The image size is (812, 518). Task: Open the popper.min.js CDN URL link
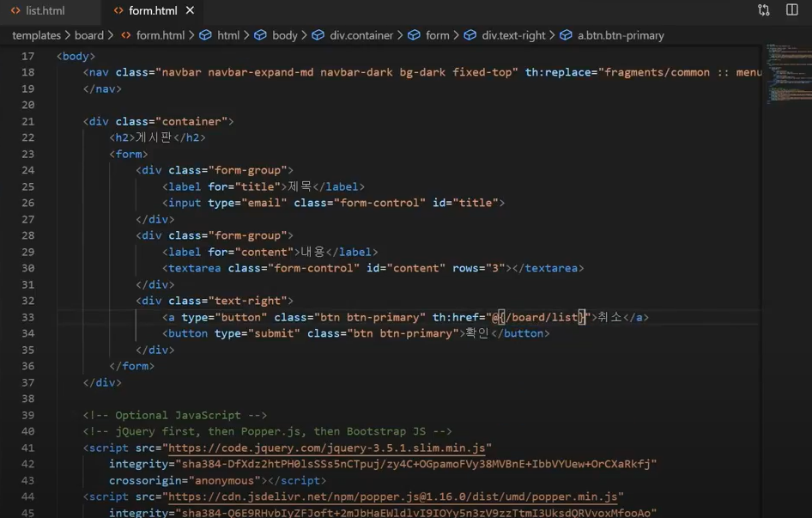(392, 497)
